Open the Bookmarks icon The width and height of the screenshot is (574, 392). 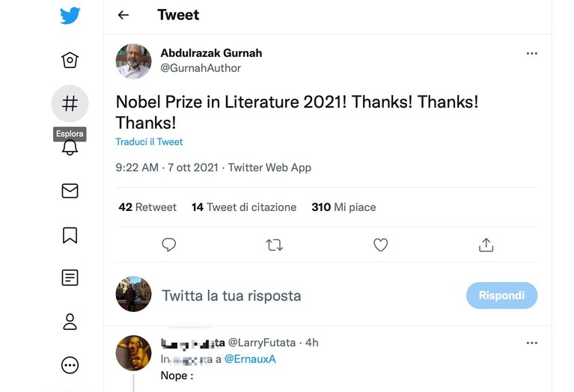tap(70, 236)
